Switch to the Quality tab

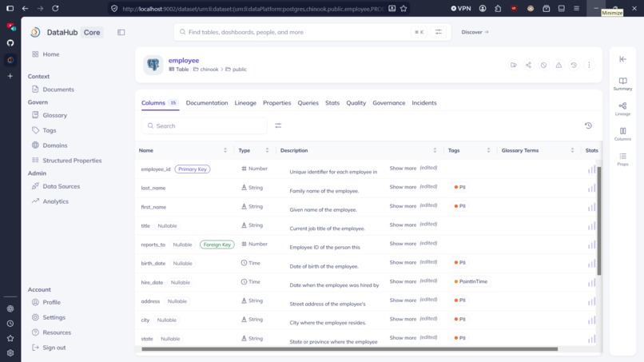356,103
